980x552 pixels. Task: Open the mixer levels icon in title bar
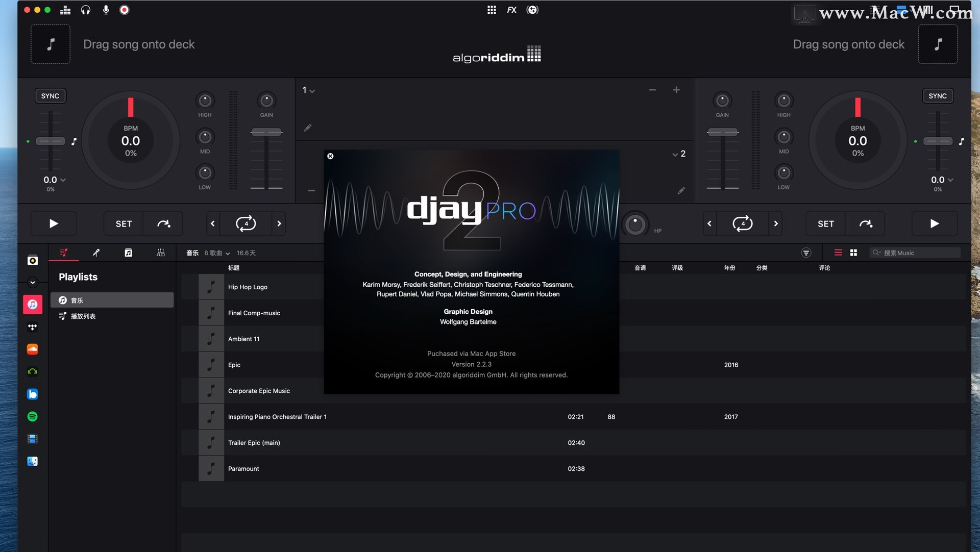65,10
